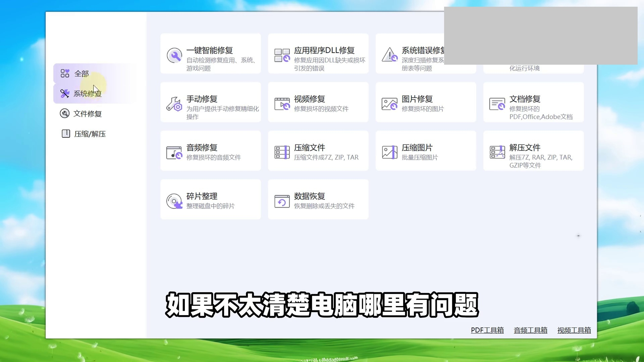Click description 解压7Z, RAR, ZIP, TAR, GZIP等文件
Viewport: 644px width, 362px height.
click(541, 161)
